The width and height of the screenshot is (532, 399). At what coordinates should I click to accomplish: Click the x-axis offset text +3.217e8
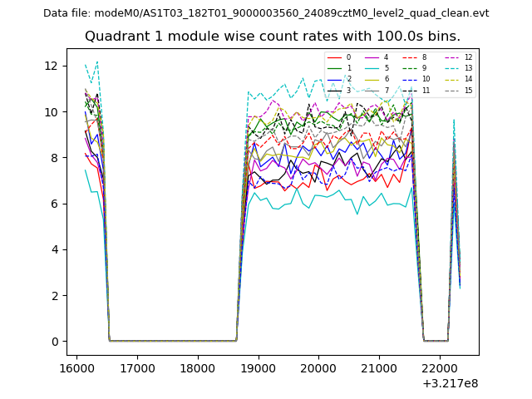(451, 383)
